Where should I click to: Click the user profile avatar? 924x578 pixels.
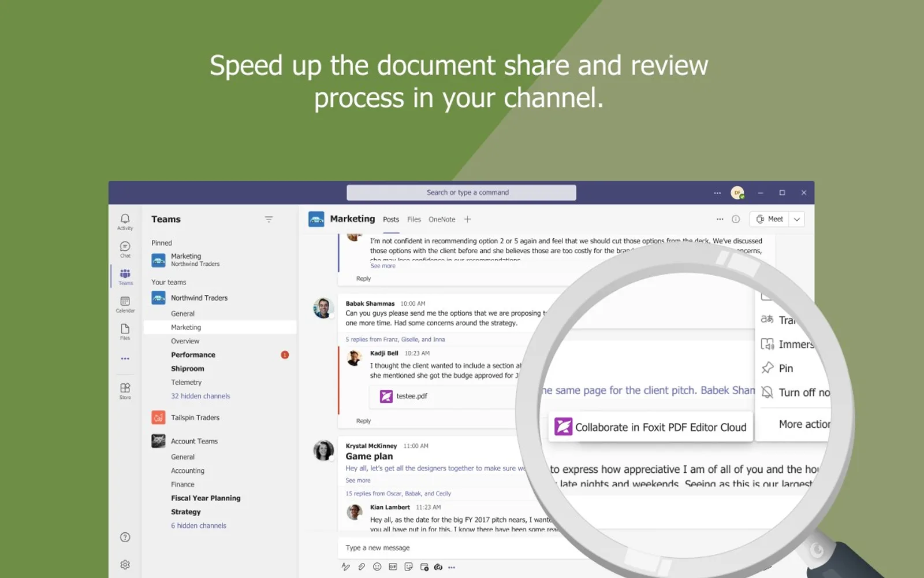coord(737,192)
